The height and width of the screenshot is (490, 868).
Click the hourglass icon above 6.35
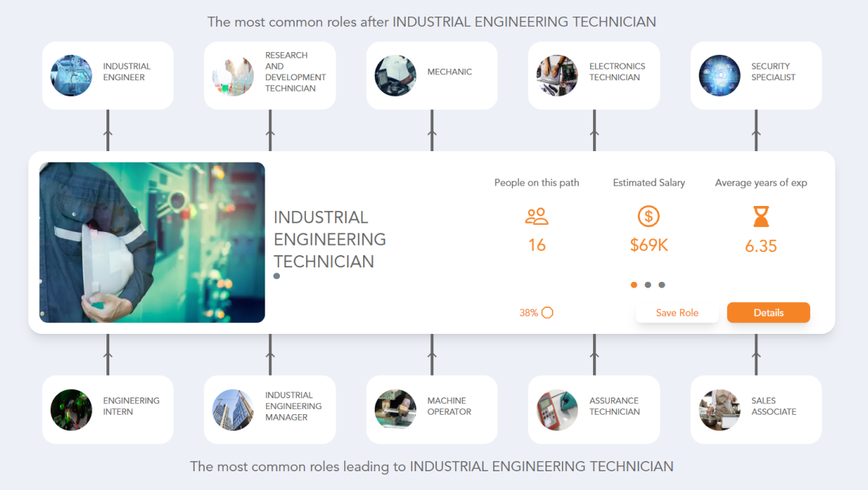(x=761, y=216)
